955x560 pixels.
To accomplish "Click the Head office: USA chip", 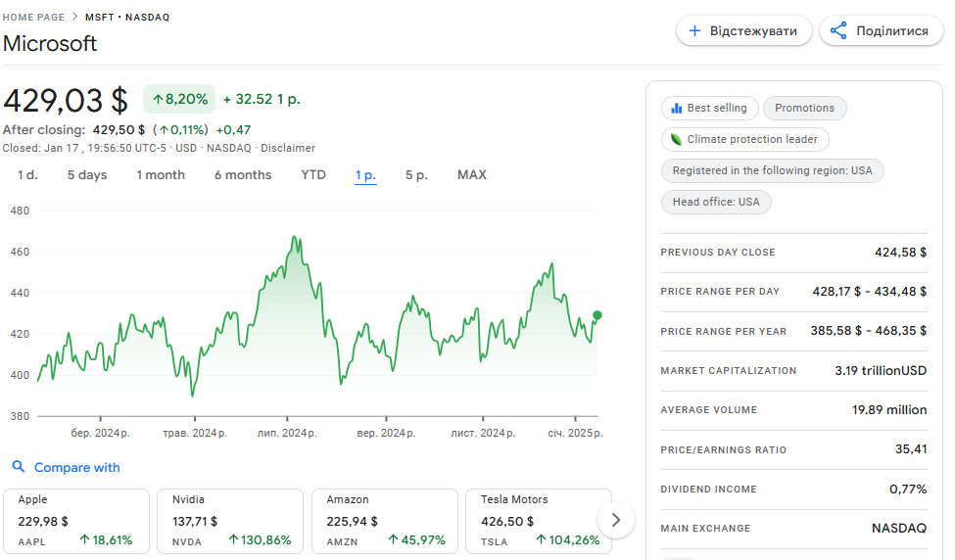I will coord(716,202).
